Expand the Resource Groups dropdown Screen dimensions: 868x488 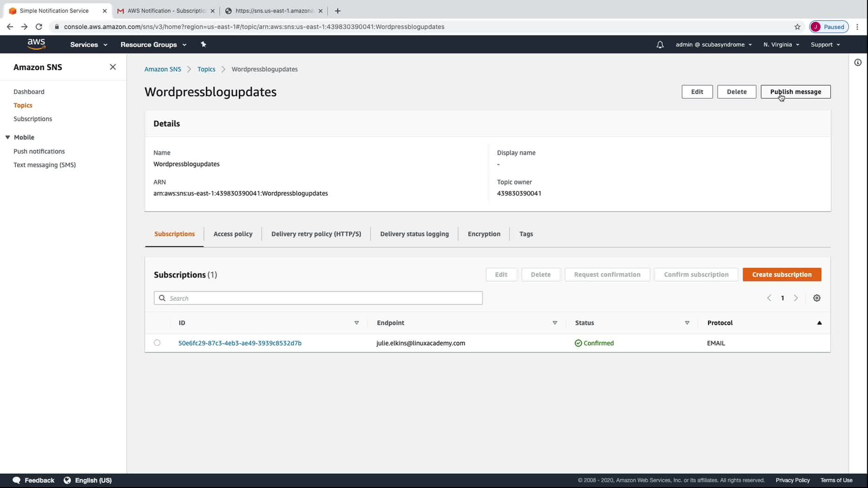tap(154, 45)
